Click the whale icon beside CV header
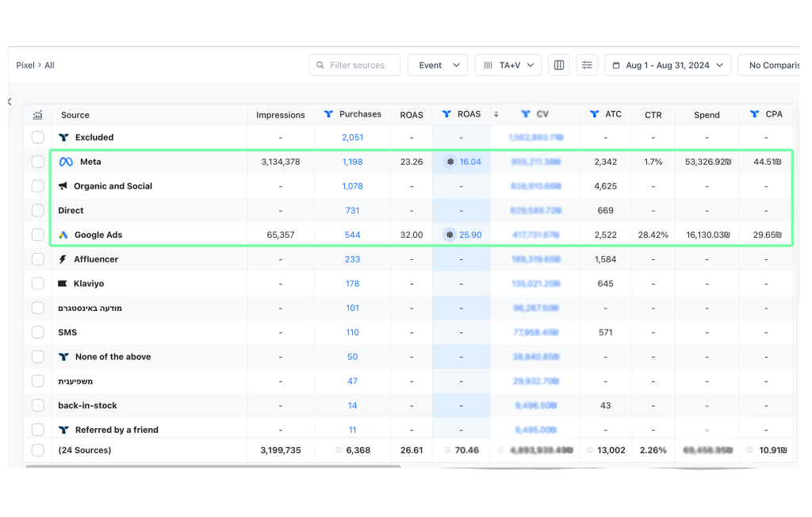 (x=526, y=114)
